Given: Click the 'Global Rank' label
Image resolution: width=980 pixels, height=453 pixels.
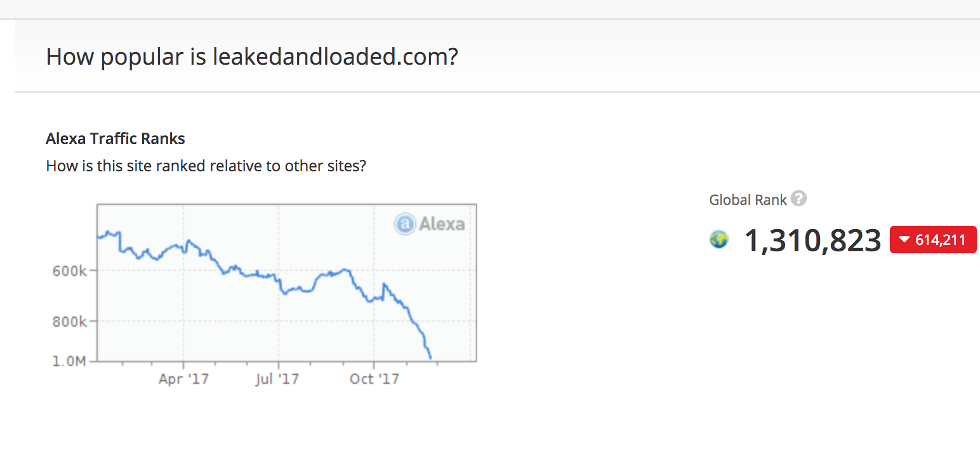Looking at the screenshot, I should [x=748, y=200].
